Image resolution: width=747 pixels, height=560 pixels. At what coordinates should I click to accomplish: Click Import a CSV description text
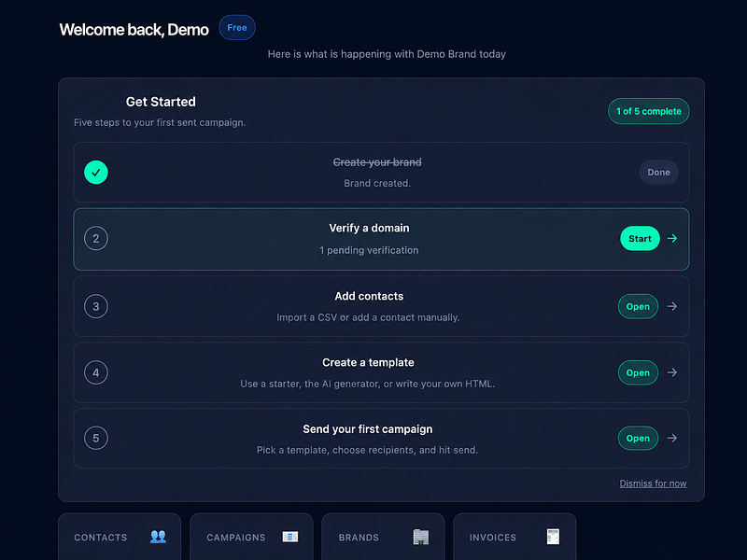(x=368, y=317)
